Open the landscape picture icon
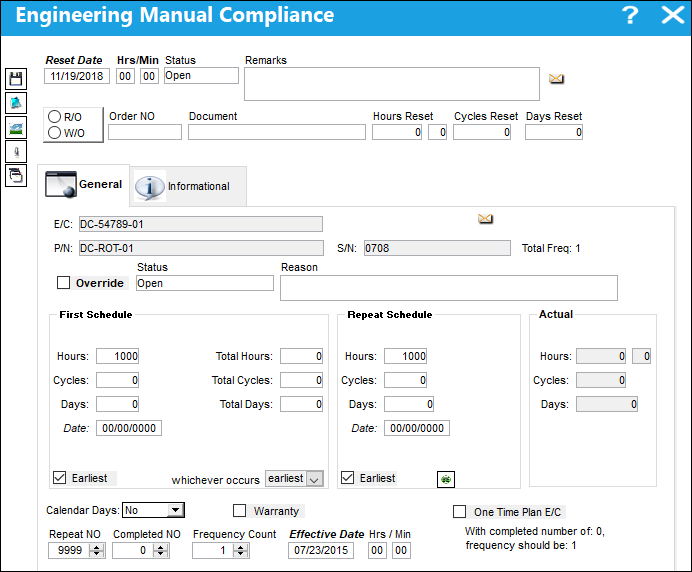The image size is (692, 572). (x=16, y=127)
